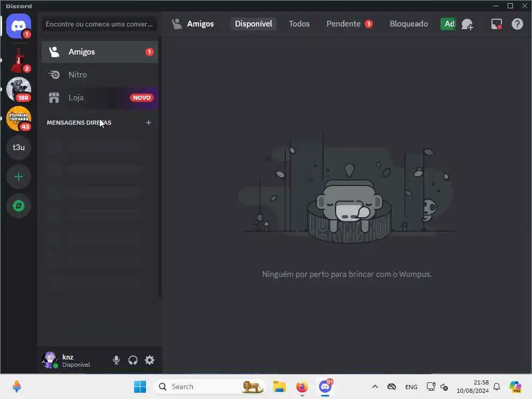Open the Stumbled Too Hard server icon
The width and height of the screenshot is (532, 399).
point(19,118)
